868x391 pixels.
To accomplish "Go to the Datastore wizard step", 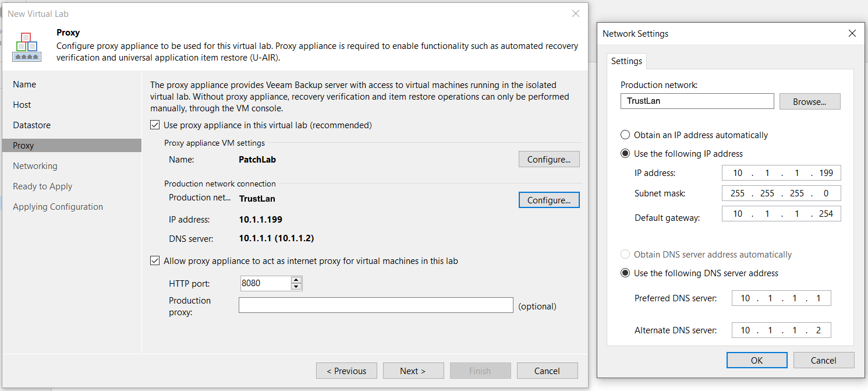I will [x=31, y=125].
